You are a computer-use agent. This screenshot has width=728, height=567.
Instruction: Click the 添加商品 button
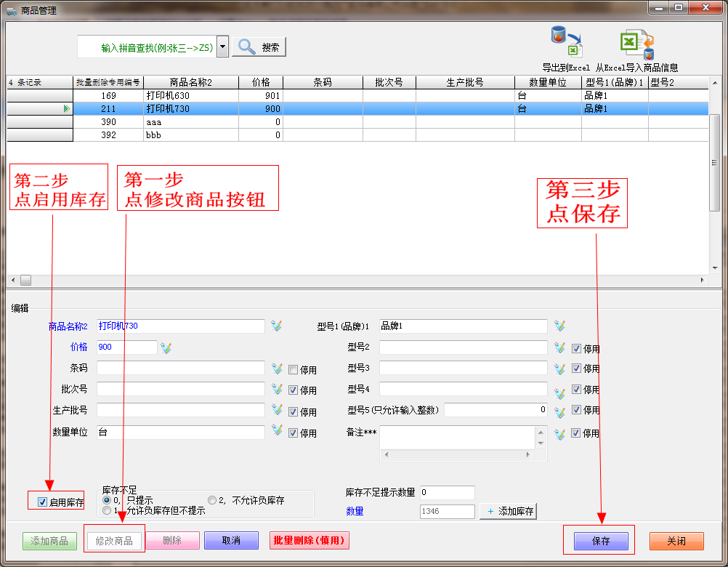click(49, 541)
